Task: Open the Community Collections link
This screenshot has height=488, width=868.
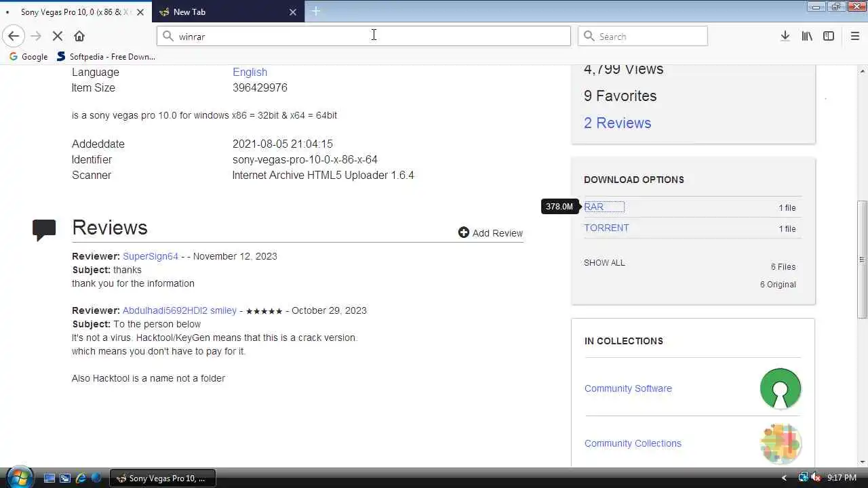Action: point(633,443)
